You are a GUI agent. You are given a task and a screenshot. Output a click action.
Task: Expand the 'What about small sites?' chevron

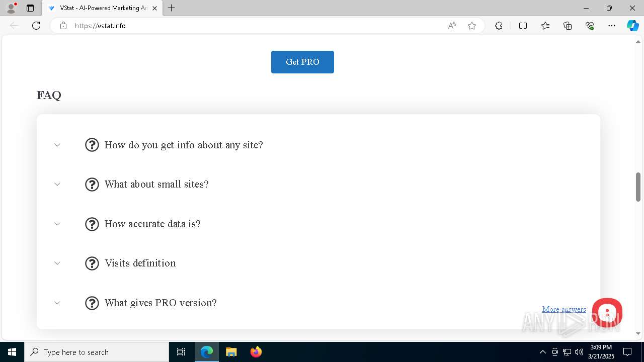coord(57,184)
